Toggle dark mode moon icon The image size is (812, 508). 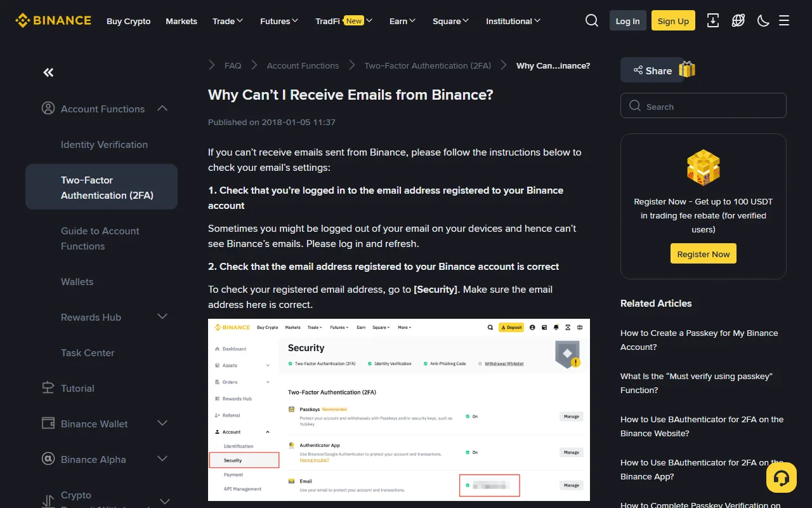click(764, 21)
